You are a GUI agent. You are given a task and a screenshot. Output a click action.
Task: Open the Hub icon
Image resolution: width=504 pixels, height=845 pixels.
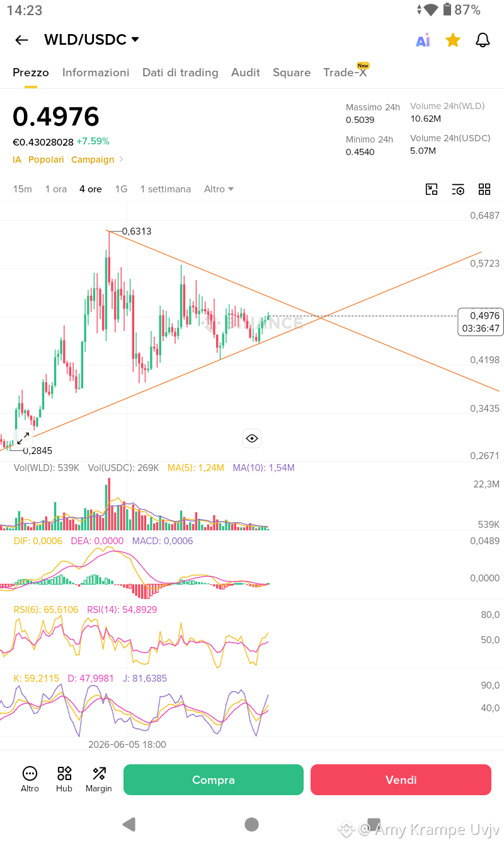[x=64, y=780]
